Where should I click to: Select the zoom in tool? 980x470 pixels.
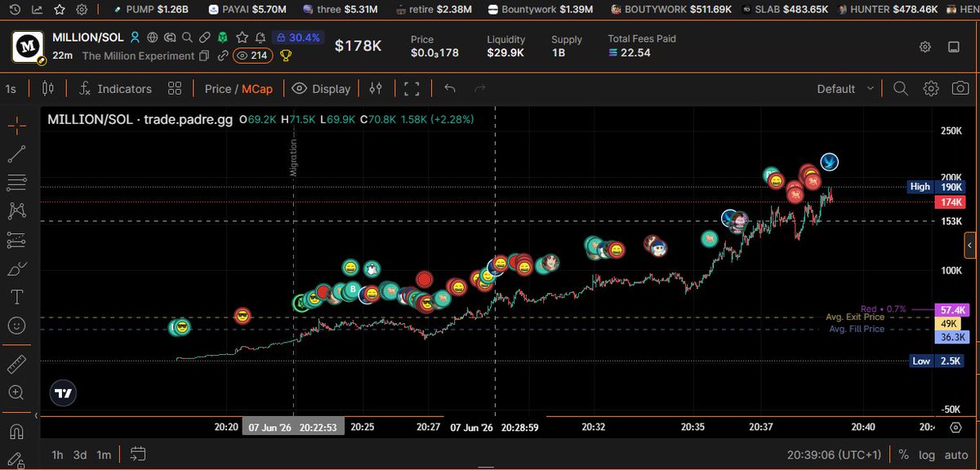click(16, 392)
